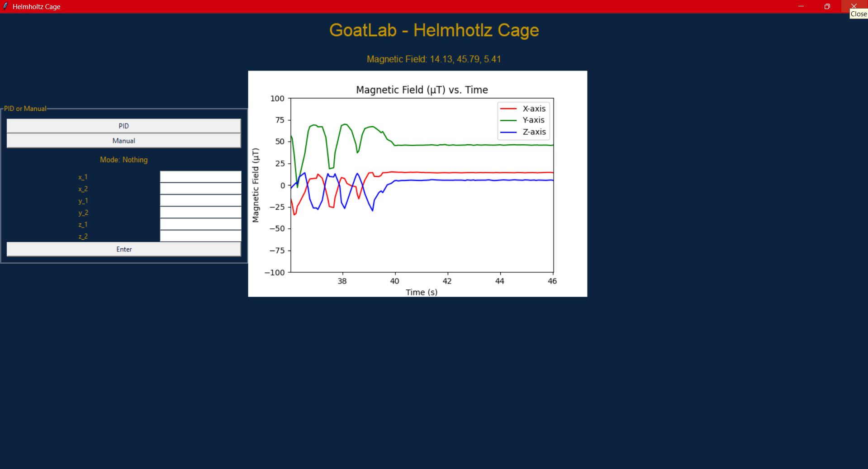Click the PID mode button
The height and width of the screenshot is (469, 868).
pos(123,126)
